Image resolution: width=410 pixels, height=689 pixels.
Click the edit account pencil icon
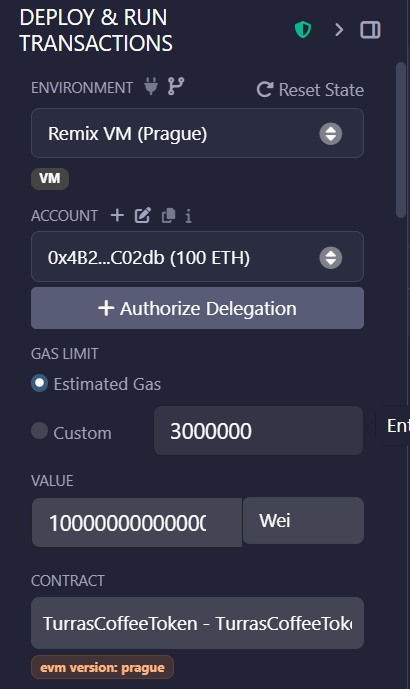click(143, 215)
